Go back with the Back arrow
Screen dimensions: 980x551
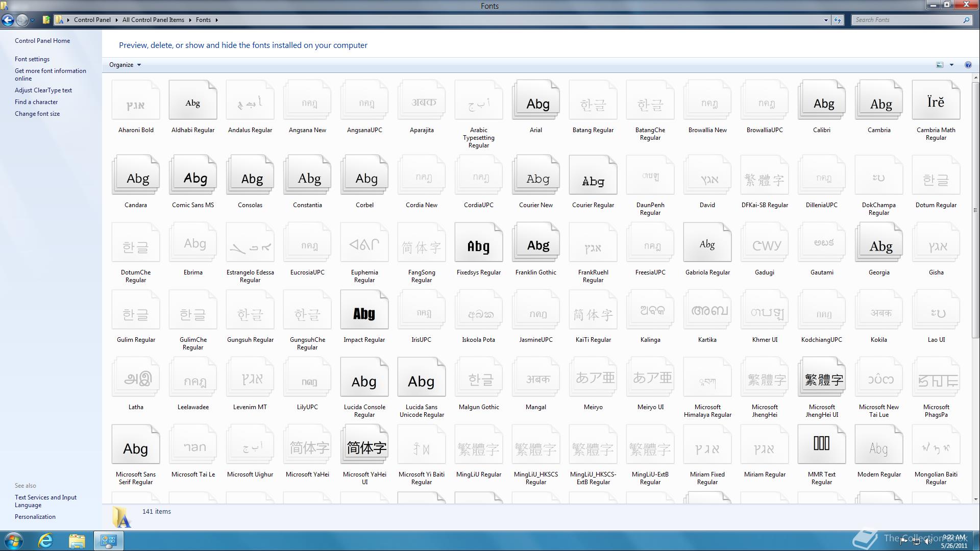pyautogui.click(x=8, y=20)
